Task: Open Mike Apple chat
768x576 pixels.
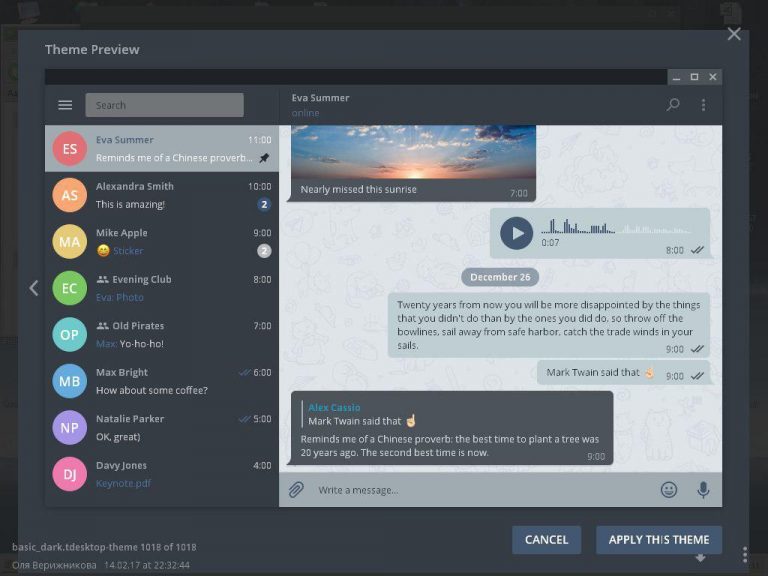Action: click(x=162, y=241)
